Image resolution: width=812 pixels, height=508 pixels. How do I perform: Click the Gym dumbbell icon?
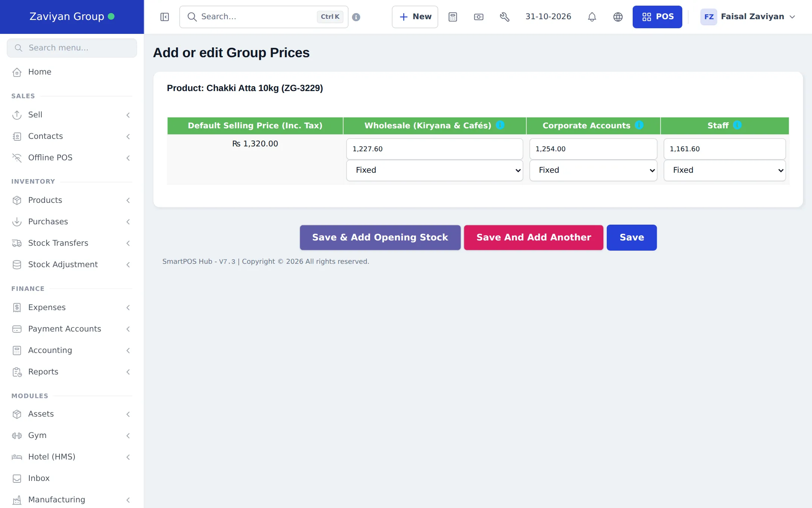[x=17, y=435]
